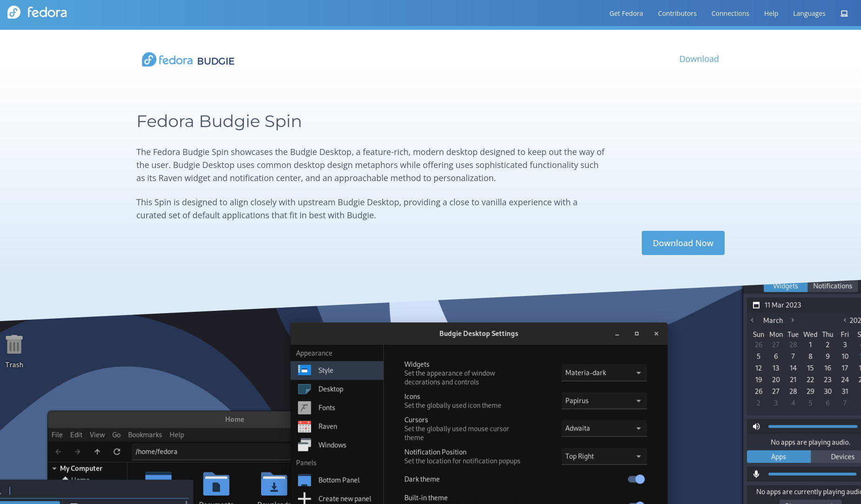Collapse the My Computer tree section
The height and width of the screenshot is (504, 861).
click(x=54, y=469)
